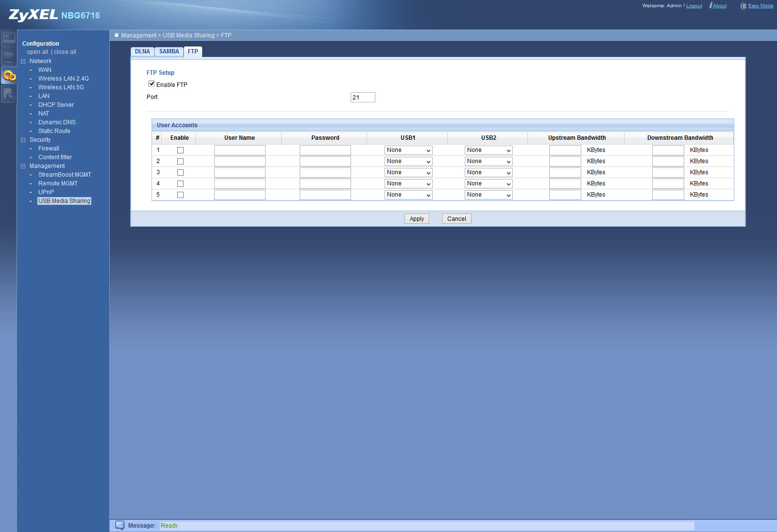Image resolution: width=777 pixels, height=532 pixels.
Task: Uncheck the Enable FTP checkbox
Action: point(152,84)
